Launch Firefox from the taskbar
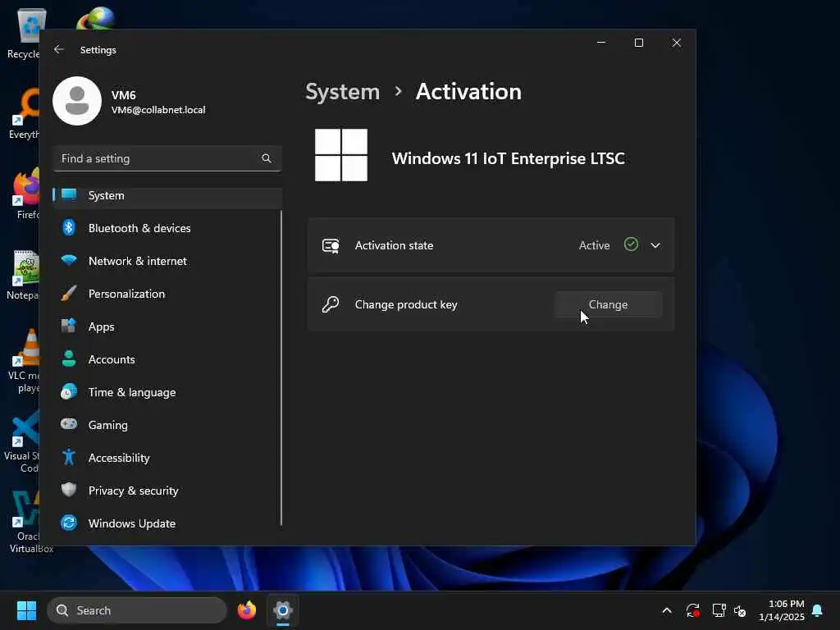 pyautogui.click(x=246, y=610)
